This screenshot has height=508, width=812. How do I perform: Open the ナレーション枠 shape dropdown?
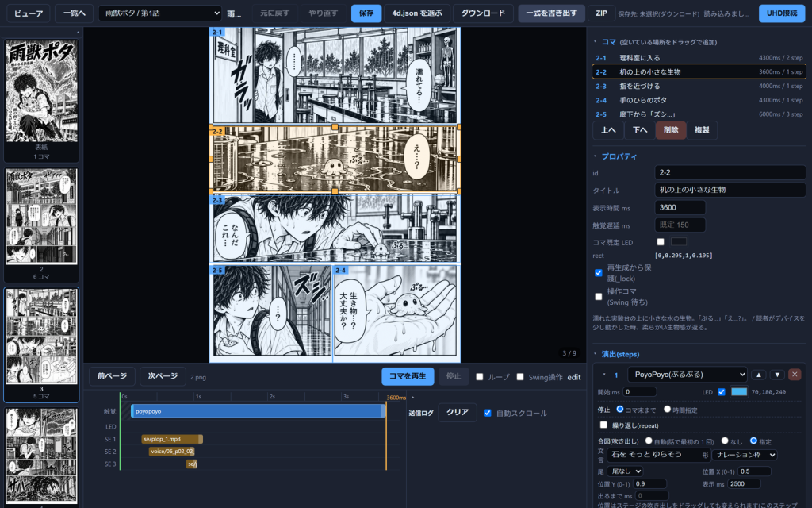(745, 455)
